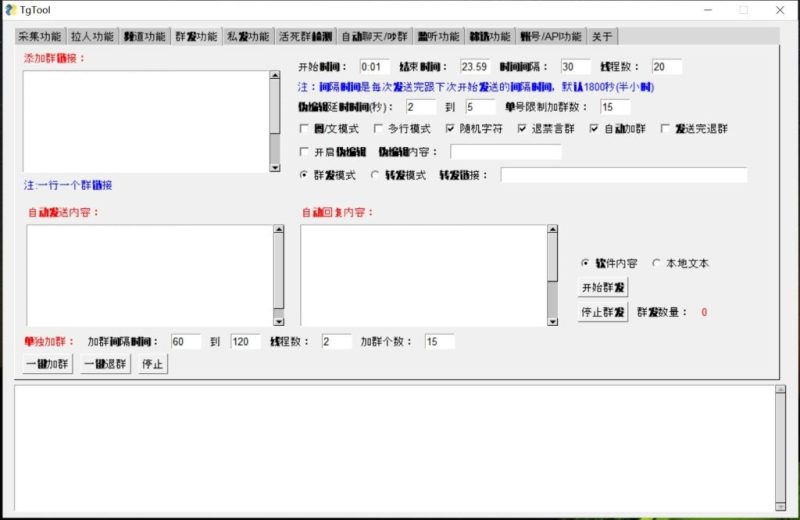Open the 监听功能 tab

[x=439, y=36]
